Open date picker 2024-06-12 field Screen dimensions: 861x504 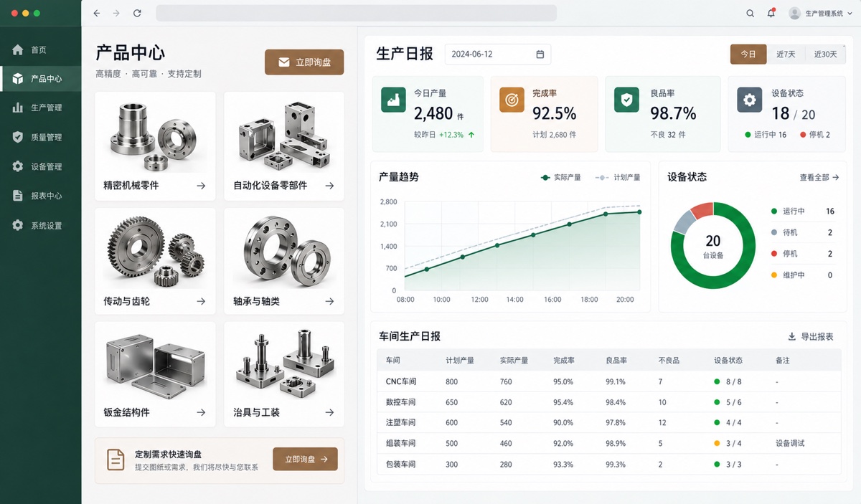pos(498,54)
